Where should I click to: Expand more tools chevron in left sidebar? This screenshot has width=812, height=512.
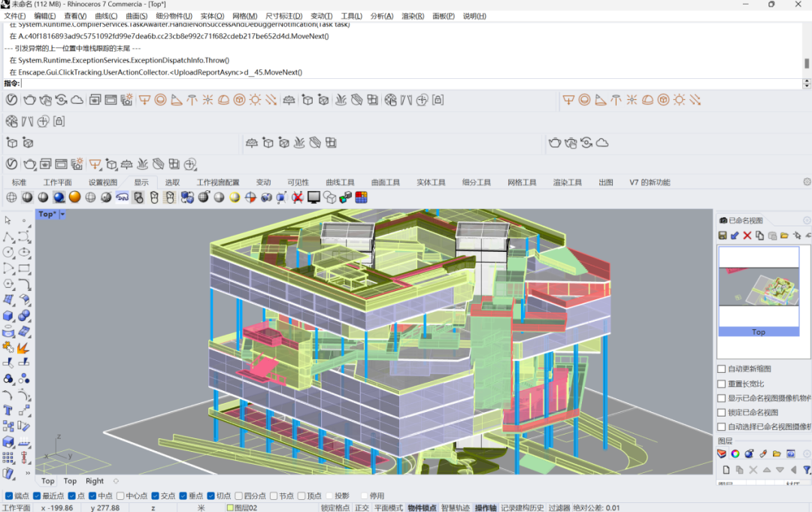28,473
